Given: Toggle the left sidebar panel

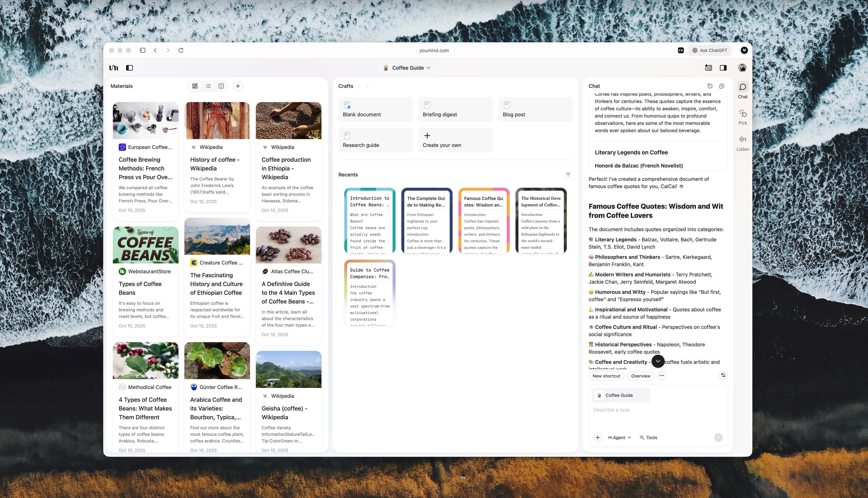Looking at the screenshot, I should click(x=129, y=68).
